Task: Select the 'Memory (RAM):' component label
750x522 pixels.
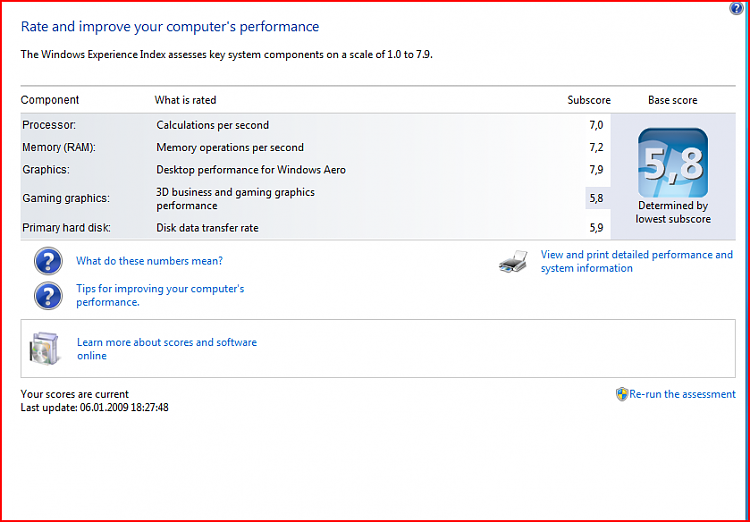Action: click(59, 147)
